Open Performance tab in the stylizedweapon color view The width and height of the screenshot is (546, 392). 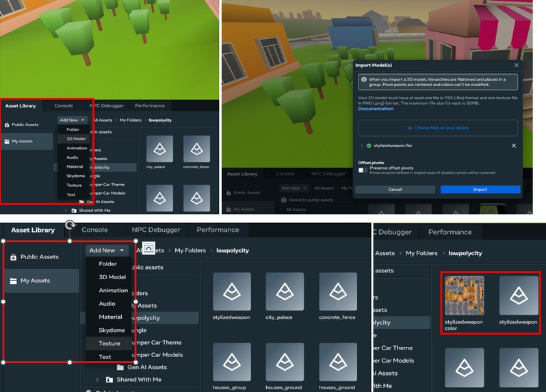[450, 232]
